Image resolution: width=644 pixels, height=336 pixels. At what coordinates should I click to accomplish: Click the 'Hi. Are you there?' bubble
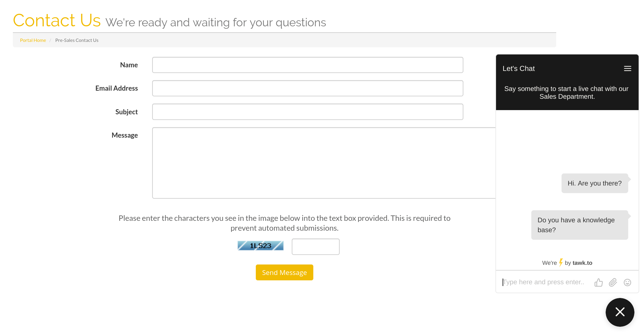595,183
